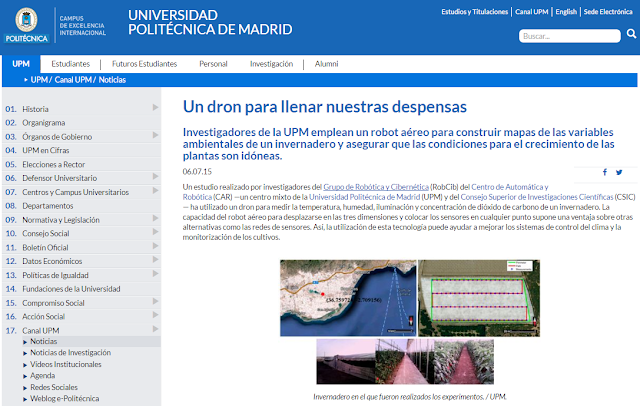The height and width of the screenshot is (406, 640).
Task: Click the Campus de Excelencia Internacional logo
Action: point(82,26)
